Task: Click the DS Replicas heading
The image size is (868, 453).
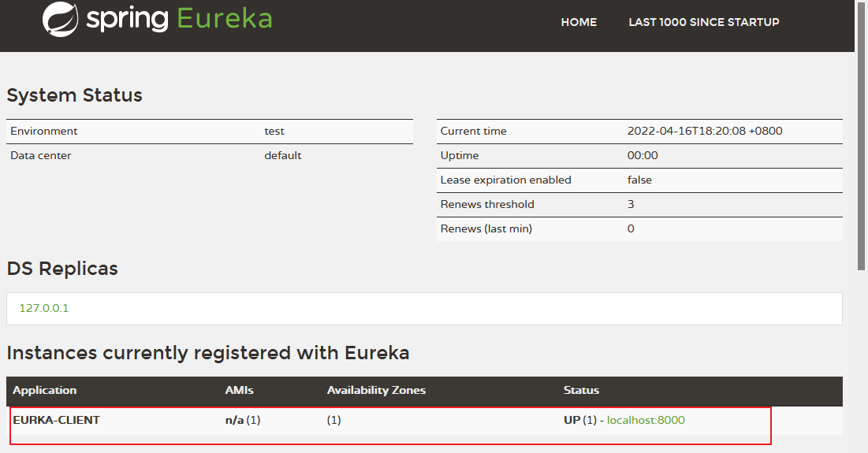Action: 62,269
